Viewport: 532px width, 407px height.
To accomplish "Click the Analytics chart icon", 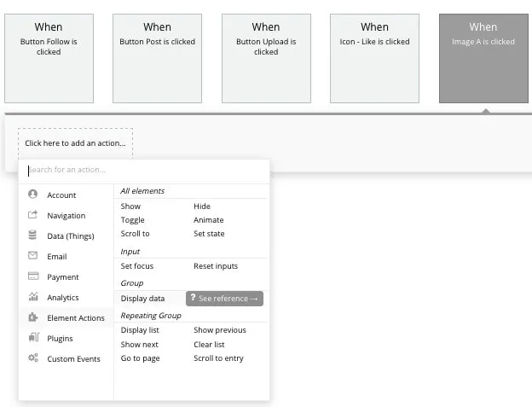I will pos(33,297).
